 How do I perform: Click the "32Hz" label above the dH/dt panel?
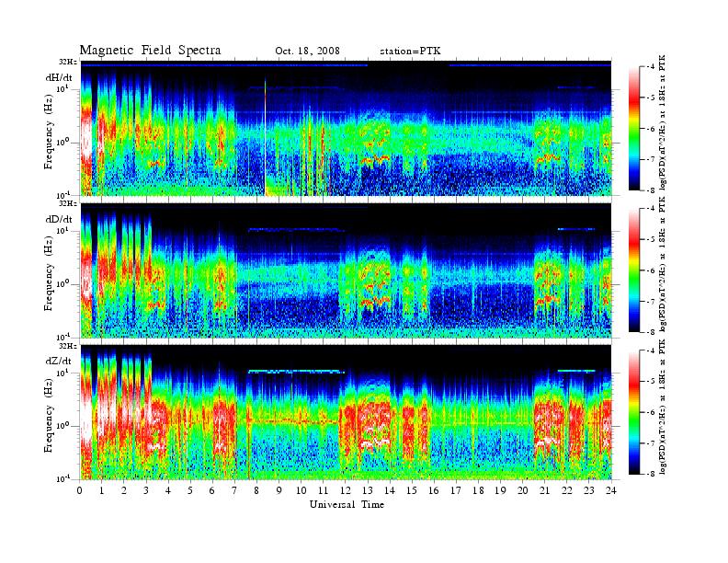pyautogui.click(x=68, y=61)
